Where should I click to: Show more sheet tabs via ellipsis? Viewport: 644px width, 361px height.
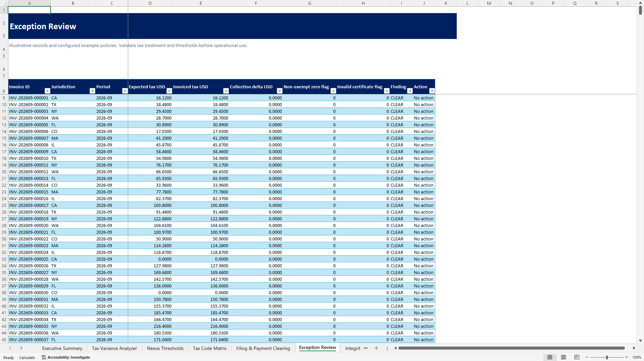(x=366, y=348)
